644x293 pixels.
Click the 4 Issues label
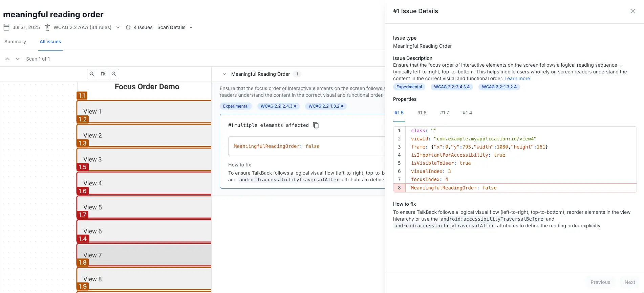click(143, 27)
